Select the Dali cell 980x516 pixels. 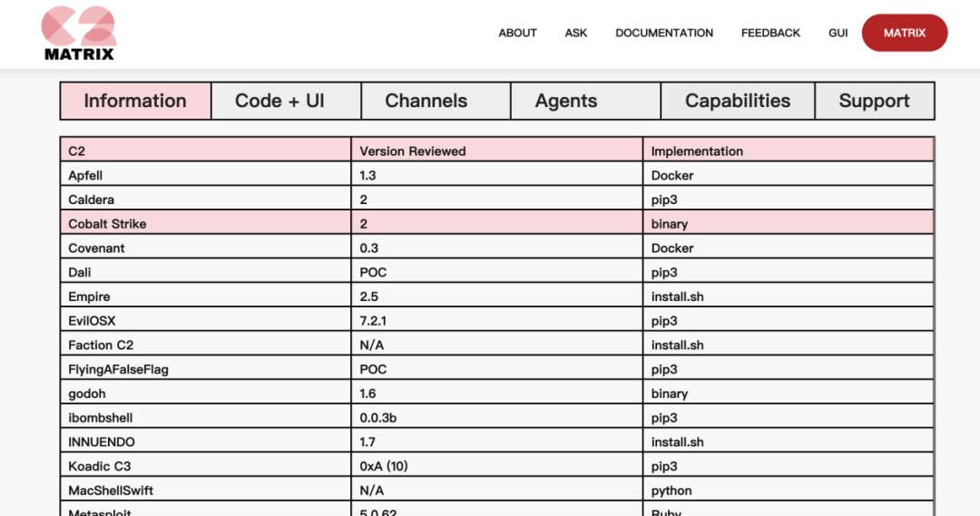[x=206, y=272]
